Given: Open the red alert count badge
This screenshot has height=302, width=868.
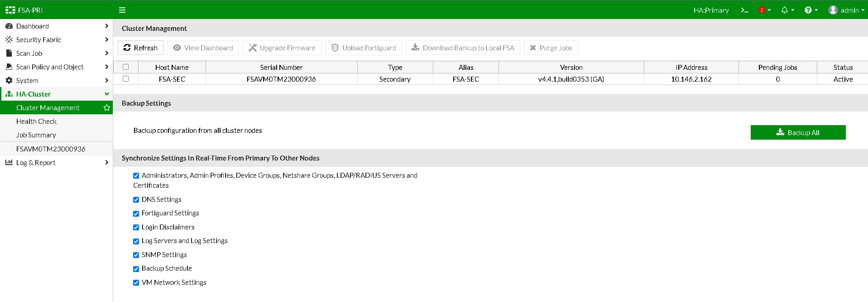Looking at the screenshot, I should pos(762,10).
